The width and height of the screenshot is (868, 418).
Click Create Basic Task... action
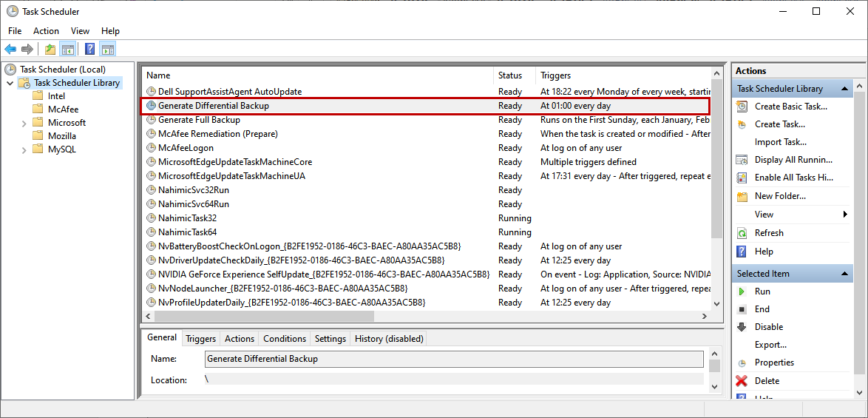point(790,107)
